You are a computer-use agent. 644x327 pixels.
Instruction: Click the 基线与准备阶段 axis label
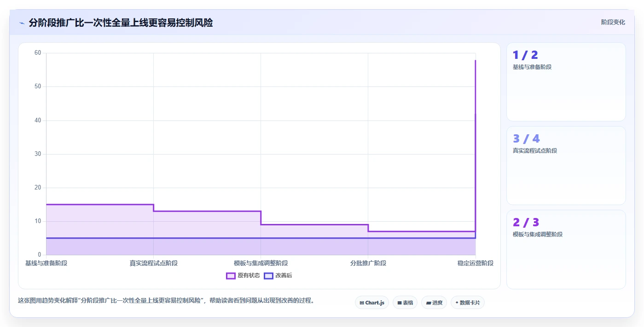pos(46,263)
